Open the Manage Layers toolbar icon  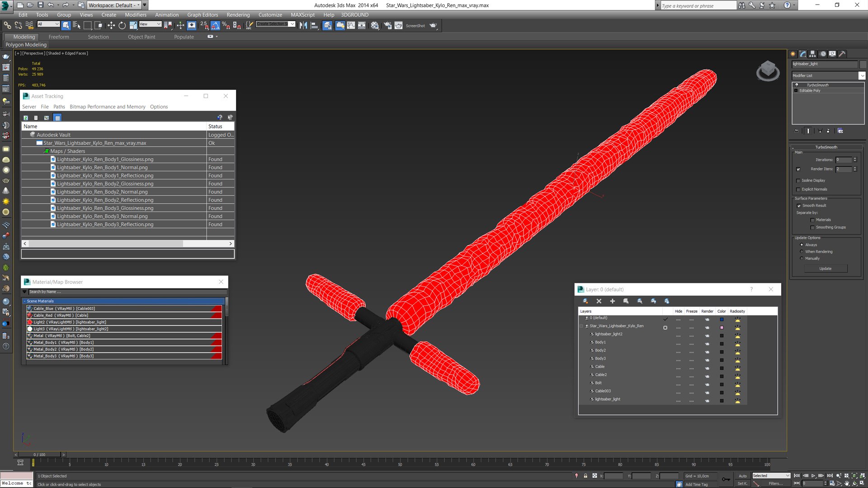(327, 25)
